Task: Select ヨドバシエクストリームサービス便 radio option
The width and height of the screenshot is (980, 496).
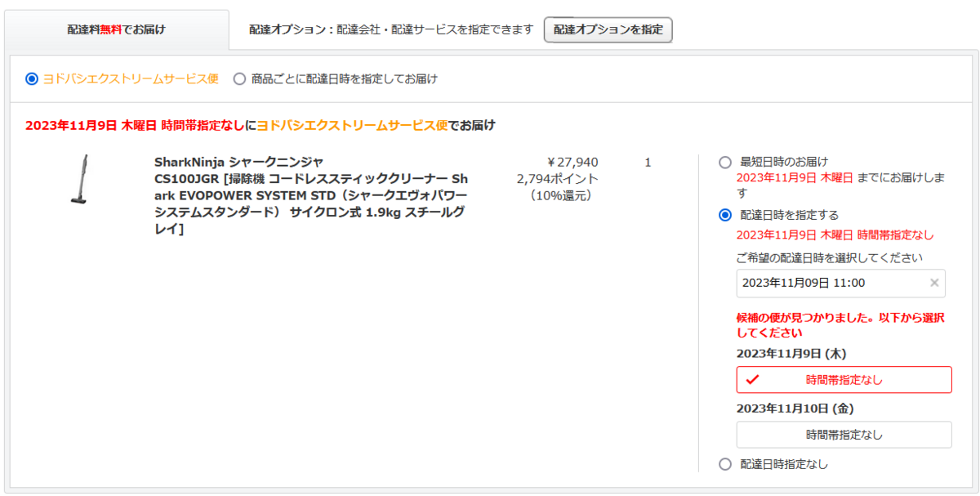Action: 32,79
